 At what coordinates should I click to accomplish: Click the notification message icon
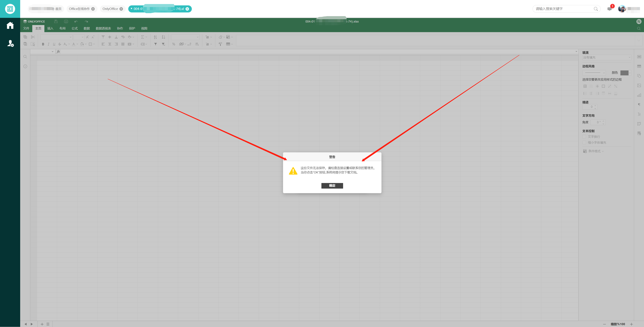tap(610, 9)
